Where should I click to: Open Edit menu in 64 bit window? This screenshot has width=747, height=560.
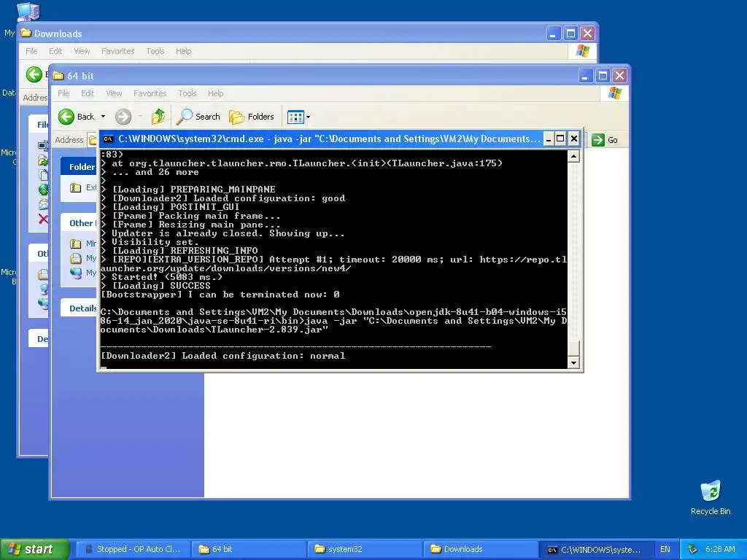88,93
